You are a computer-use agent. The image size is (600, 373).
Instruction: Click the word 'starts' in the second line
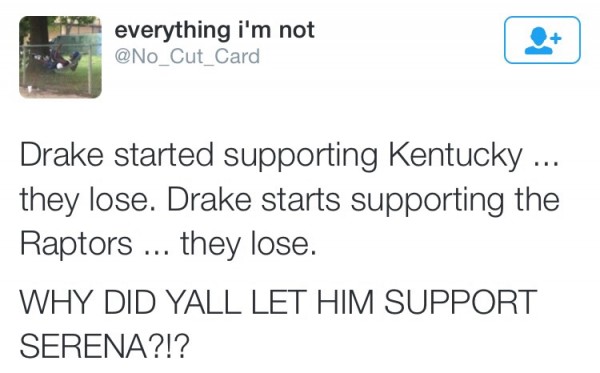pos(301,200)
